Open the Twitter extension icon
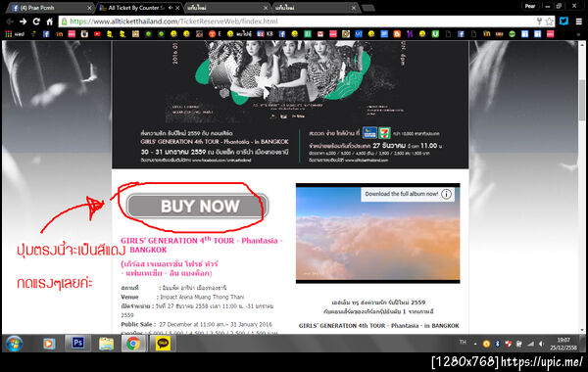588x372 pixels. click(x=563, y=21)
